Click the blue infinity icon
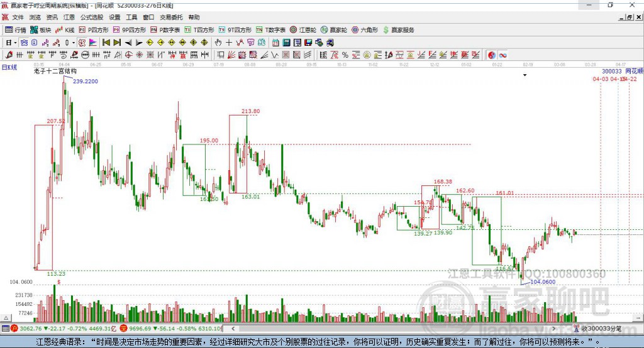644x348 pixels. coord(502,55)
